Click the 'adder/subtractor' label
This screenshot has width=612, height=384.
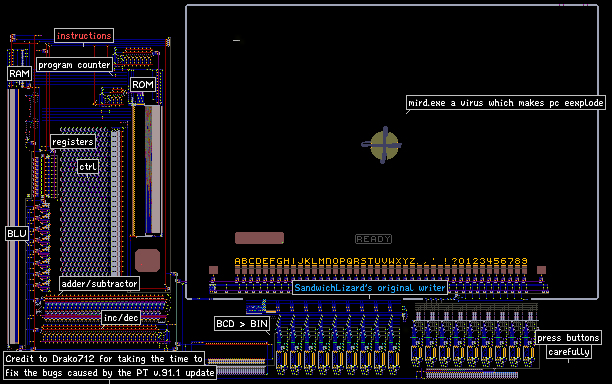pos(100,284)
